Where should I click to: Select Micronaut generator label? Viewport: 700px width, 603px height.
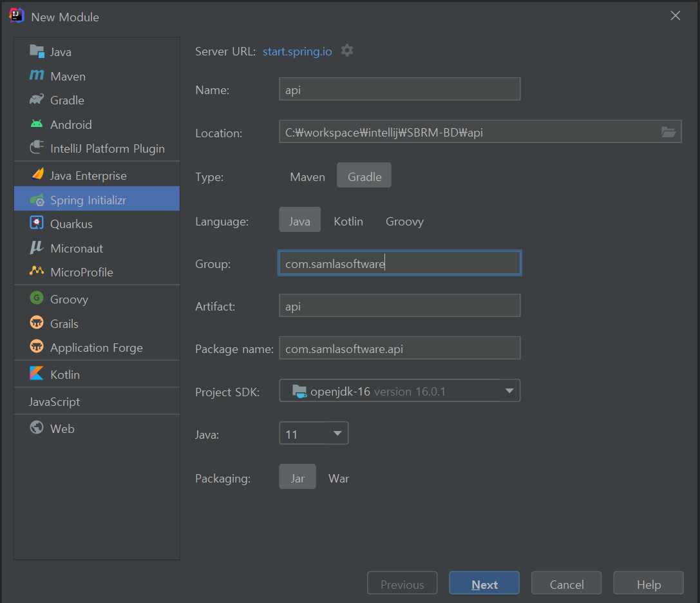point(77,248)
